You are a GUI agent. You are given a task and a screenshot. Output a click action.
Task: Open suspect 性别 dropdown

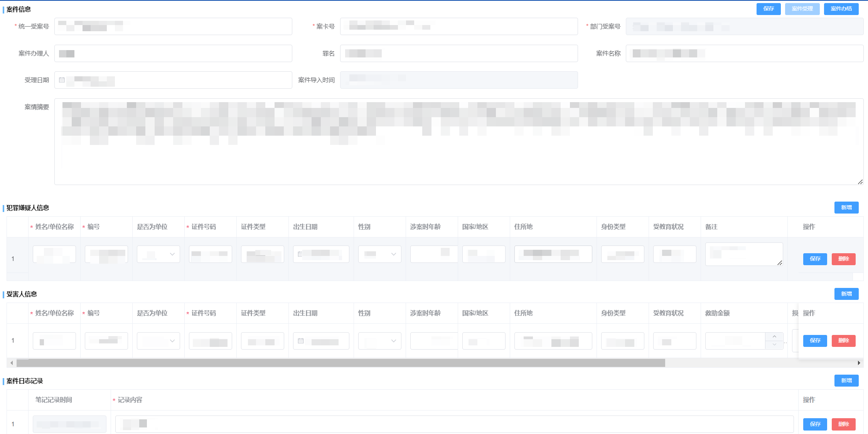point(380,254)
